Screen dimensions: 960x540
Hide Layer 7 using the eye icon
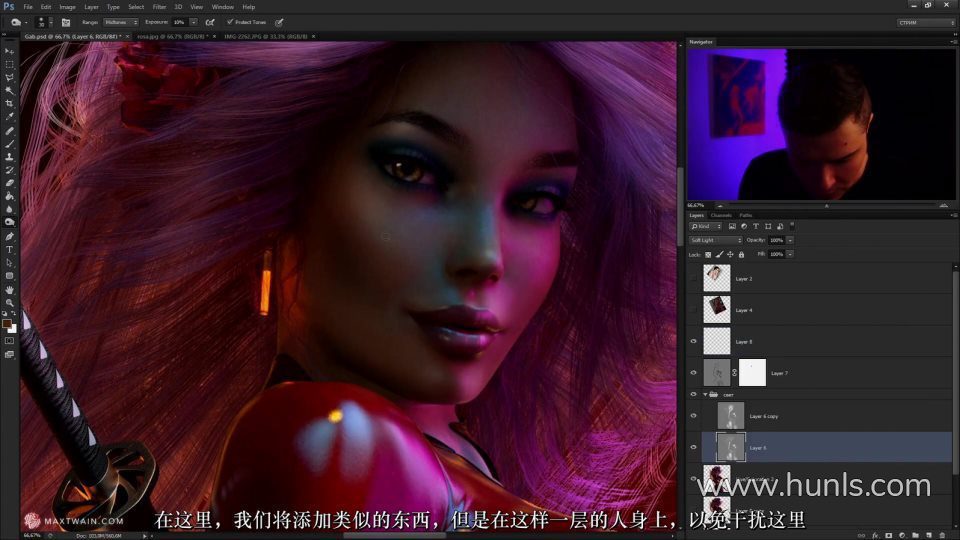click(x=694, y=373)
